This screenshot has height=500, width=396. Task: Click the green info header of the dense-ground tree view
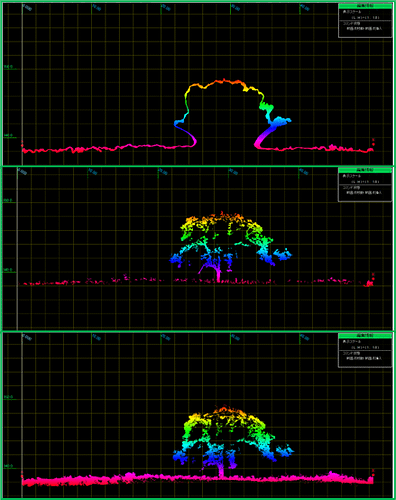point(365,336)
